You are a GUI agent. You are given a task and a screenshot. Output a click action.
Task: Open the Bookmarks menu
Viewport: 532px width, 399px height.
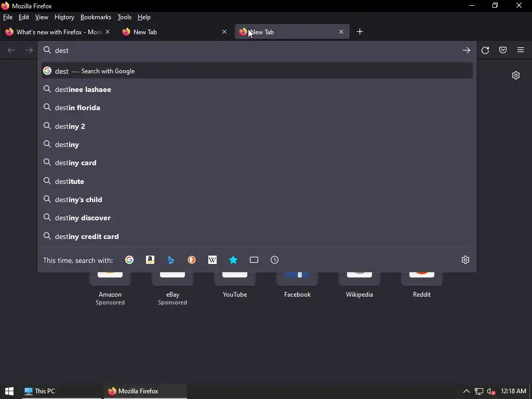coord(96,17)
